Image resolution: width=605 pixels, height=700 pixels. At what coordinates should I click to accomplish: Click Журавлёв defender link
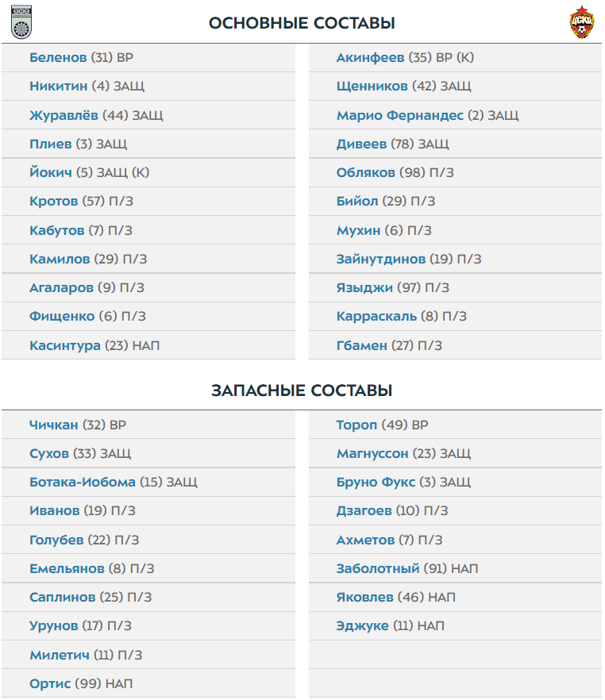pos(64,115)
